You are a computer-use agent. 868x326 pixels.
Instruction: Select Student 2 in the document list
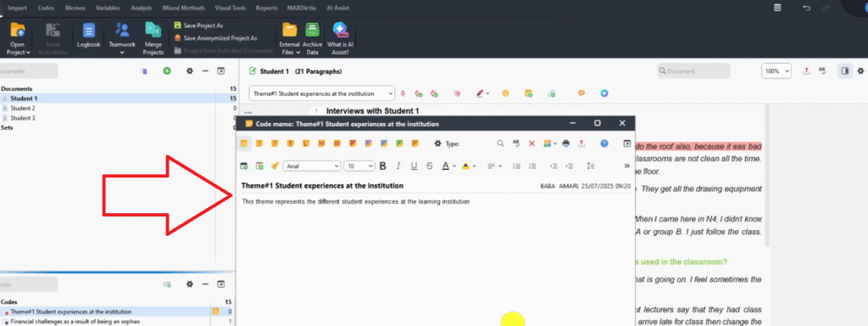click(23, 108)
